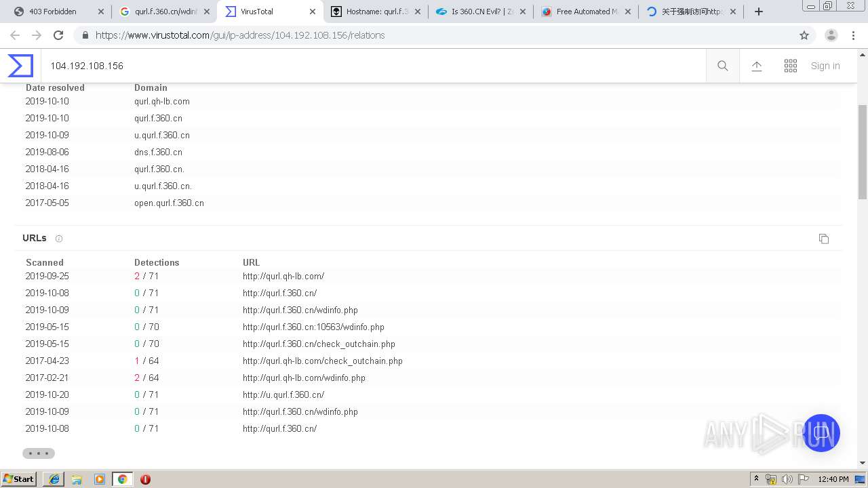
Task: Click the scrollbar down arrow
Action: pos(863,464)
